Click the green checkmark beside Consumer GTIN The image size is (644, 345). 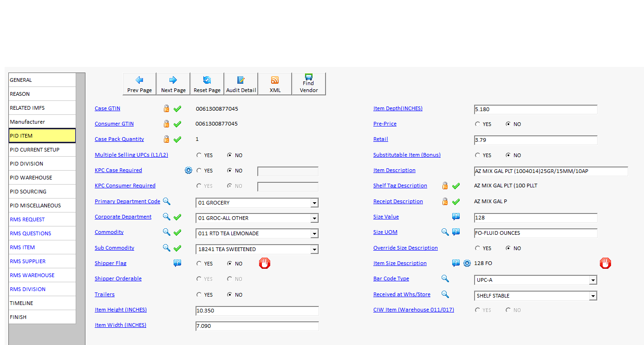tap(177, 124)
